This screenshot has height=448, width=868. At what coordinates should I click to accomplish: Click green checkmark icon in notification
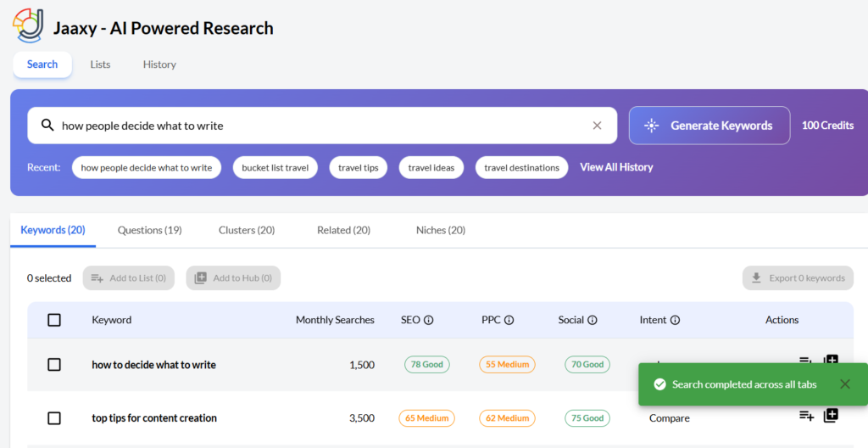point(659,384)
